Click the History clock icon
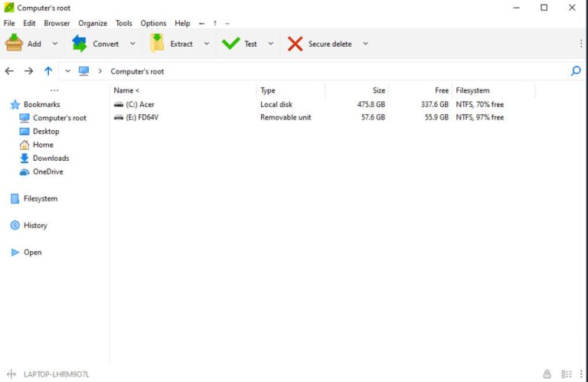Screen dimensions: 588x382 pos(15,225)
